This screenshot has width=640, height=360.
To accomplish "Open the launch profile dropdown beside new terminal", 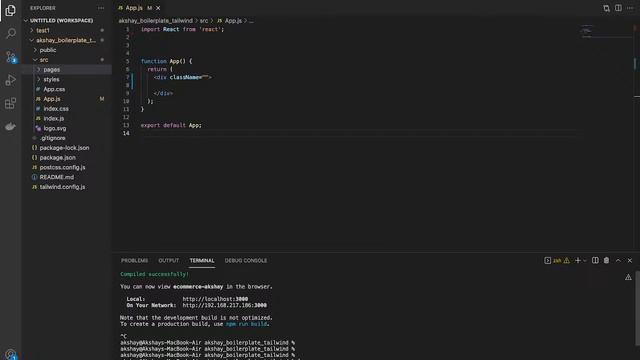I will tap(584, 260).
